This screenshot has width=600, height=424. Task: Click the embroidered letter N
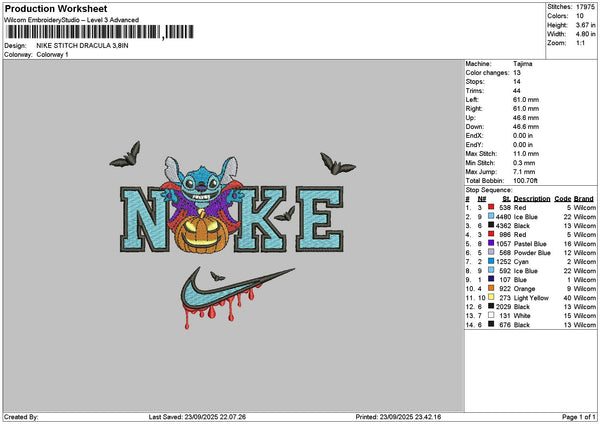pos(145,219)
